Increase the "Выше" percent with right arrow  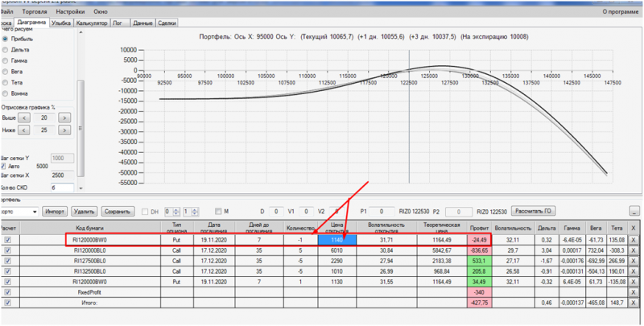64,118
